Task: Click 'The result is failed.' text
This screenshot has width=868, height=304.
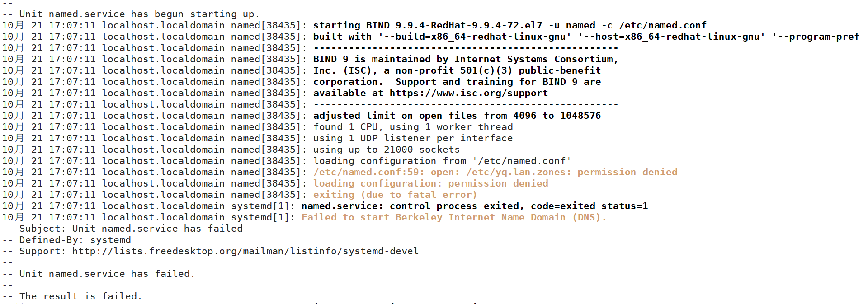Action: (x=80, y=297)
